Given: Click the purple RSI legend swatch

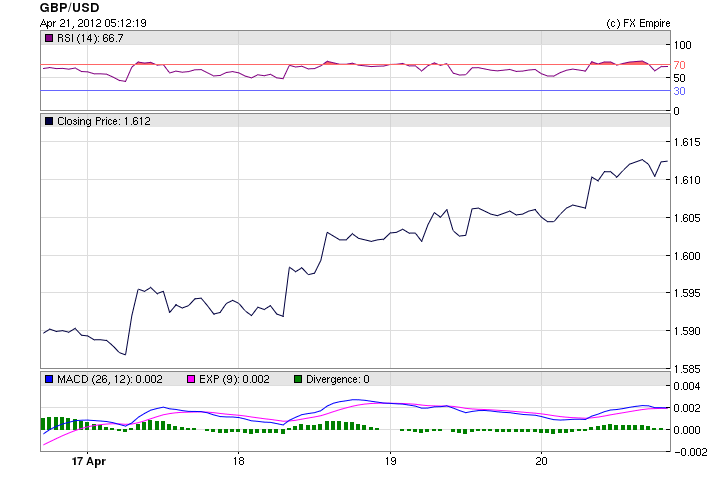Looking at the screenshot, I should 48,38.
